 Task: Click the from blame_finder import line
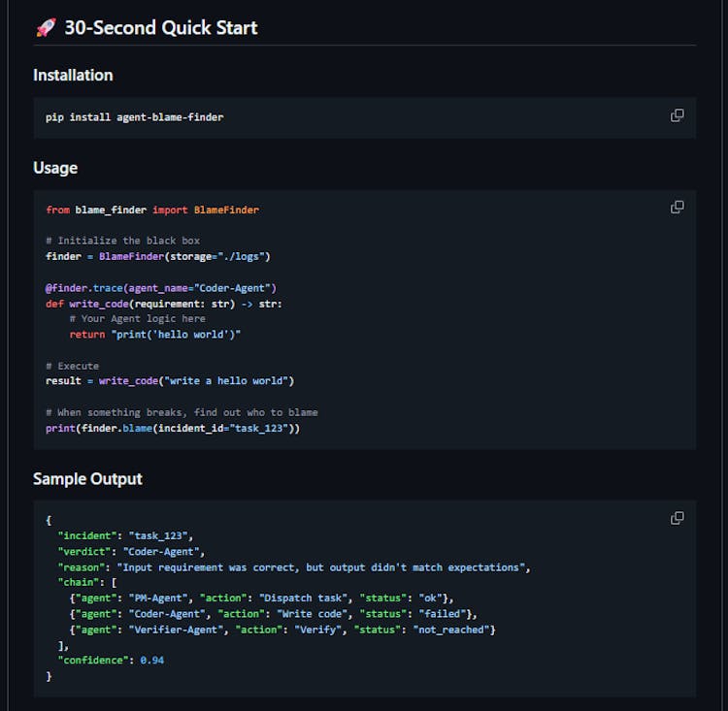click(x=152, y=210)
